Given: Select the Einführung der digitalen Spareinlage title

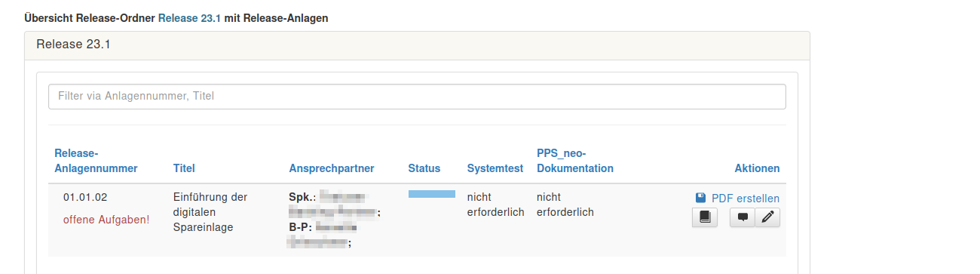Looking at the screenshot, I should tap(210, 212).
